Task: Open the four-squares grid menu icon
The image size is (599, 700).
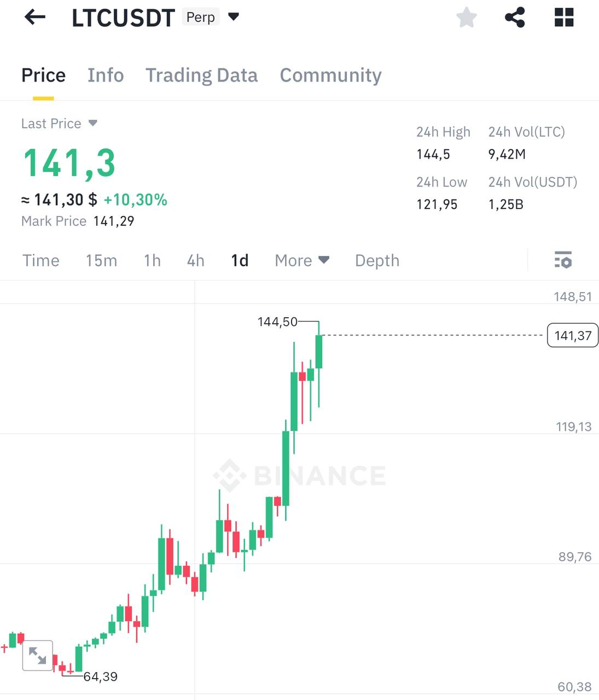Action: 564,17
